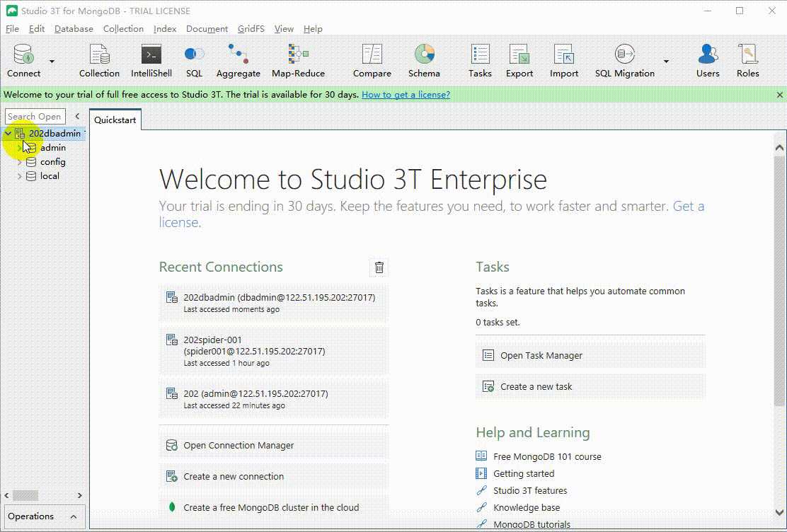
Task: Click the Export toolbar icon
Action: [519, 61]
